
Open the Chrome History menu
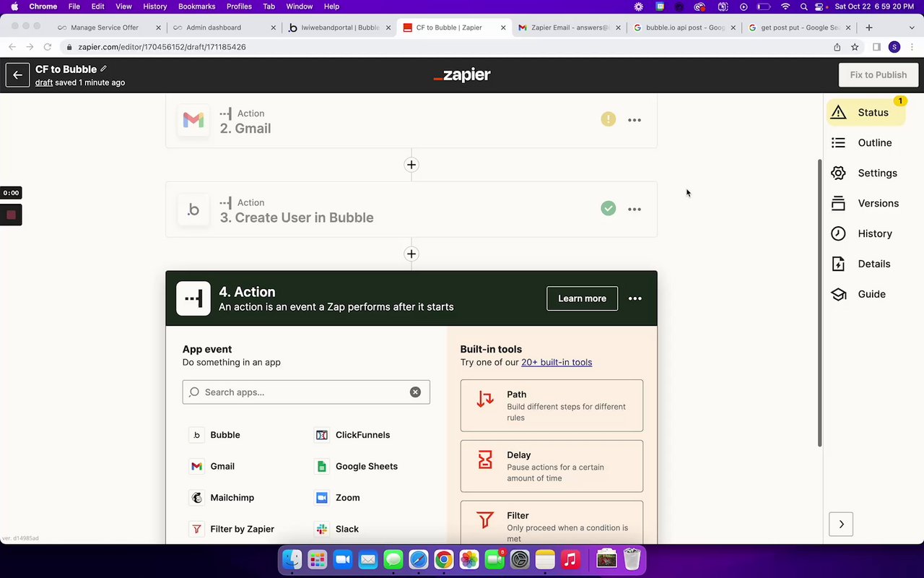(x=154, y=7)
